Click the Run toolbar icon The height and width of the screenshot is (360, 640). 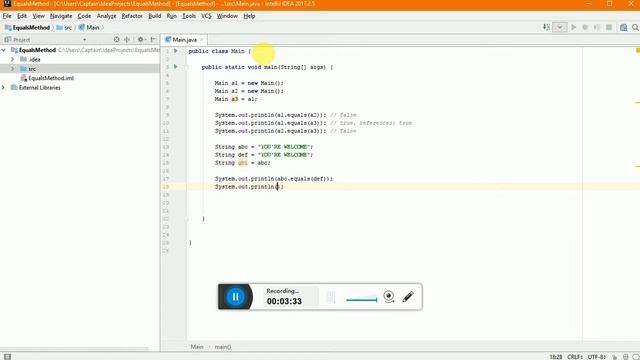573,27
